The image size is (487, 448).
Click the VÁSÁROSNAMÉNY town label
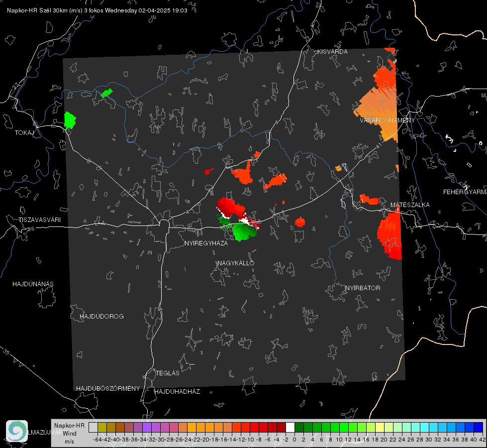click(388, 120)
